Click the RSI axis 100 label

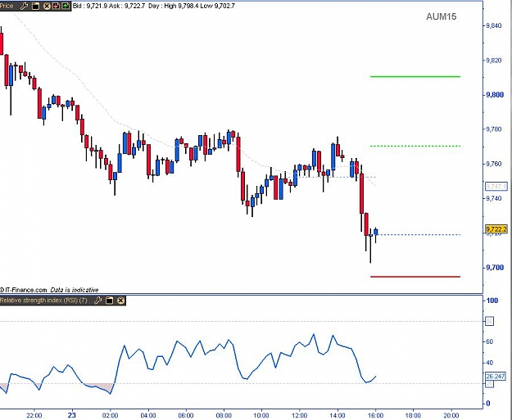492,300
